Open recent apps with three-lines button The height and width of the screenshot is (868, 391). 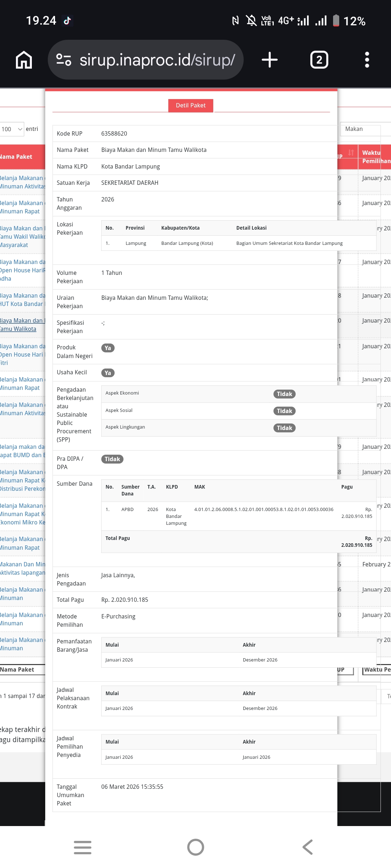pyautogui.click(x=83, y=847)
